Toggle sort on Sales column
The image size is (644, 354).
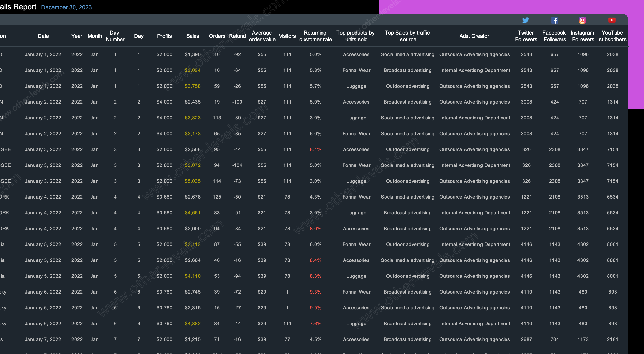pos(192,36)
